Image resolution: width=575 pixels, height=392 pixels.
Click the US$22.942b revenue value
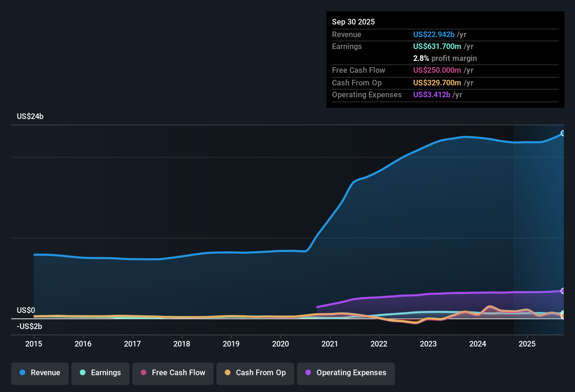click(434, 34)
